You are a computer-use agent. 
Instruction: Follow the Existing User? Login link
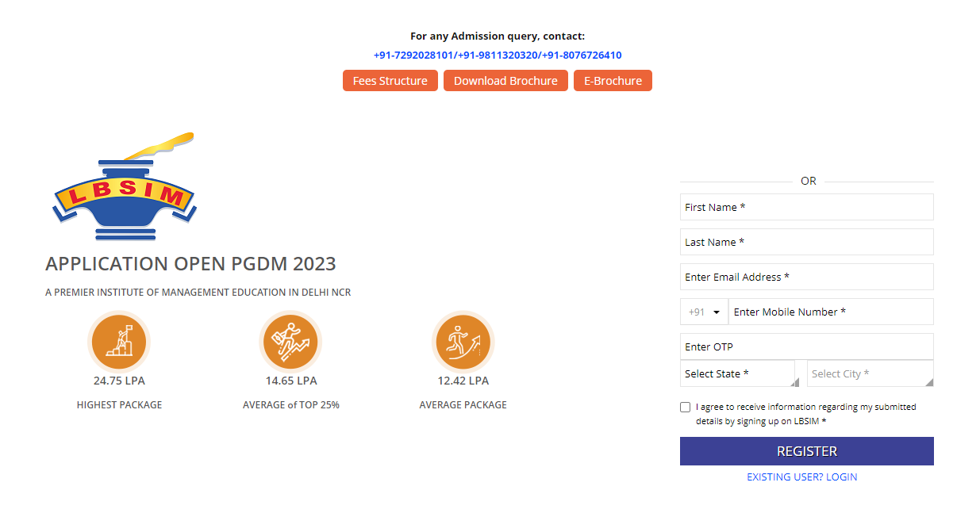802,477
